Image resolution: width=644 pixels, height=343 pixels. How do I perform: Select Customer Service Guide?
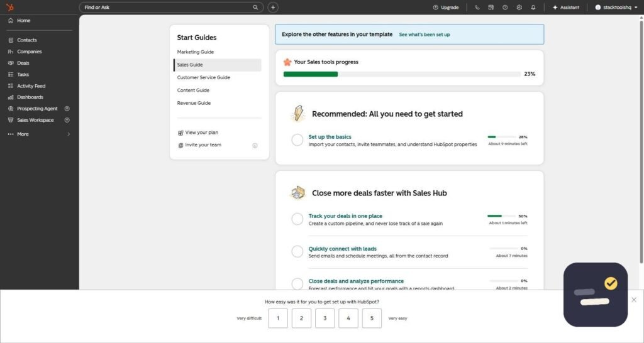click(203, 77)
